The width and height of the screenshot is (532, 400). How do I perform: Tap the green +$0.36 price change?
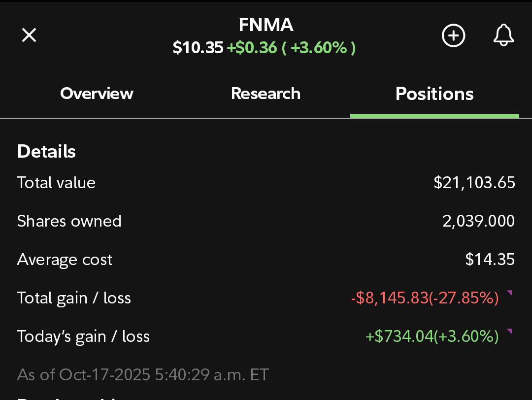click(252, 48)
